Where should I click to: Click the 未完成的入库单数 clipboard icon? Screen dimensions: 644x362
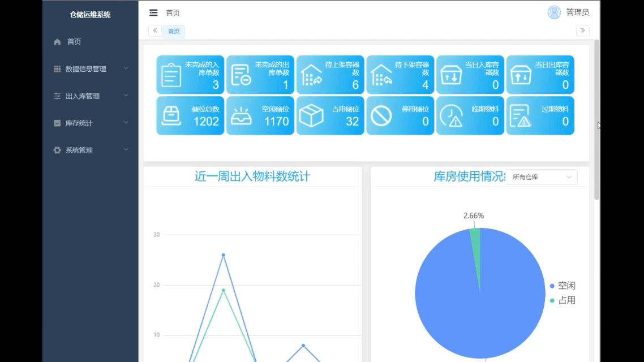point(171,75)
